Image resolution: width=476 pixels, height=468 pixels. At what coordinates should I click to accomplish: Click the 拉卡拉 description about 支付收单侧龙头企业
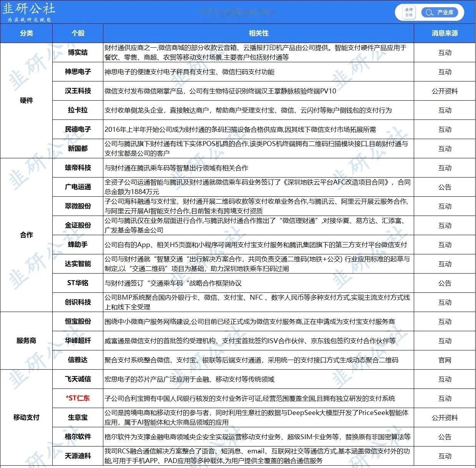(x=248, y=110)
